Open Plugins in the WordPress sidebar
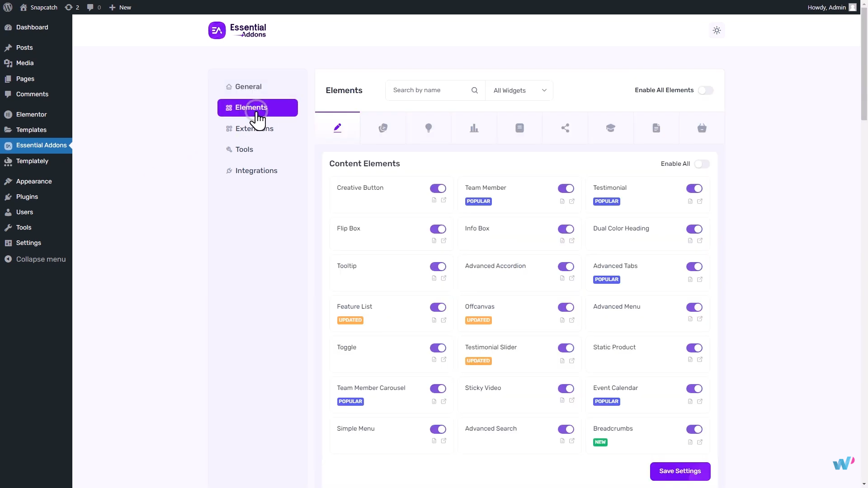The width and height of the screenshot is (868, 488). 27,197
